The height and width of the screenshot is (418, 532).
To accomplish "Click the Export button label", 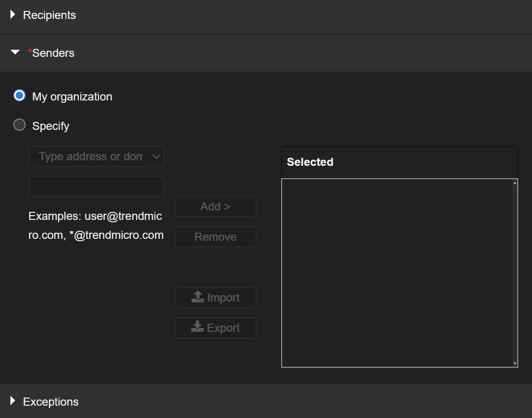I will [x=223, y=328].
